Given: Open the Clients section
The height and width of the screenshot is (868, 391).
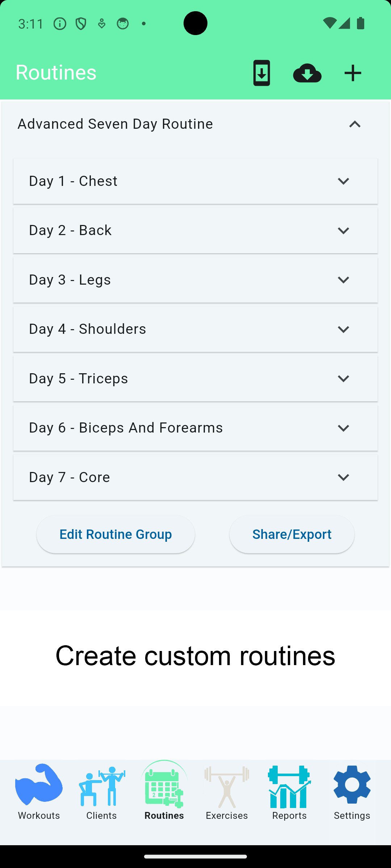Looking at the screenshot, I should click(102, 792).
